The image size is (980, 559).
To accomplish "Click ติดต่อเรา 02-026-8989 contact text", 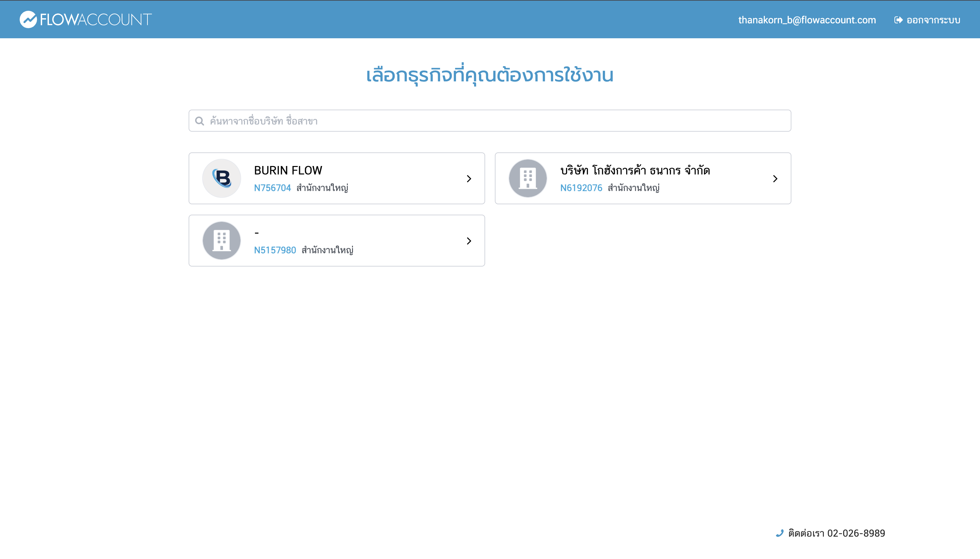I will (836, 533).
